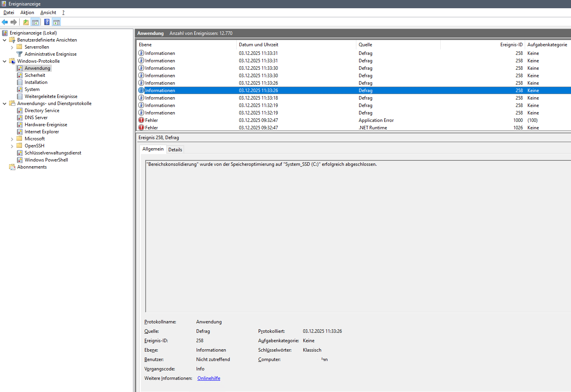Click 'Anzahl von Ereignissen: 12.770' header text
The height and width of the screenshot is (392, 571).
pyautogui.click(x=201, y=33)
